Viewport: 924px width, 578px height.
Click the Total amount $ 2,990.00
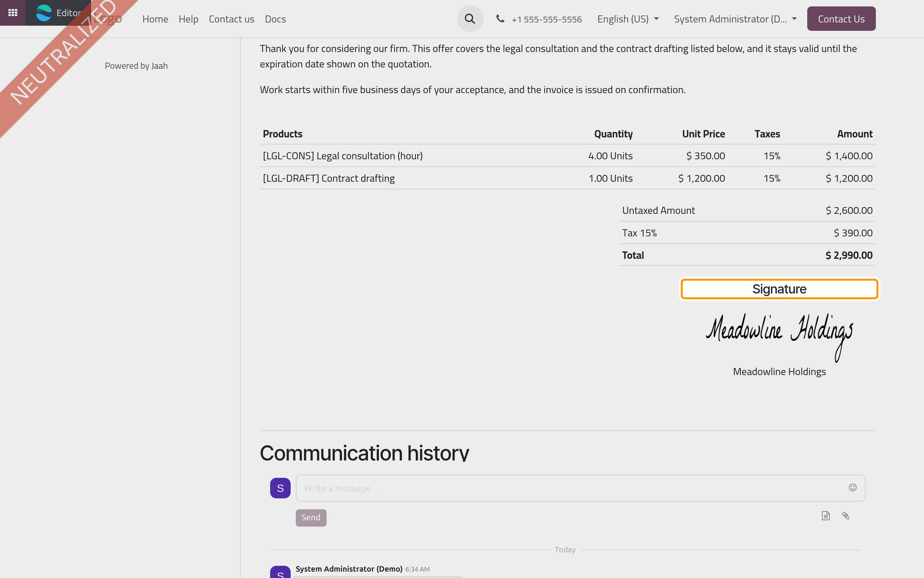[849, 255]
